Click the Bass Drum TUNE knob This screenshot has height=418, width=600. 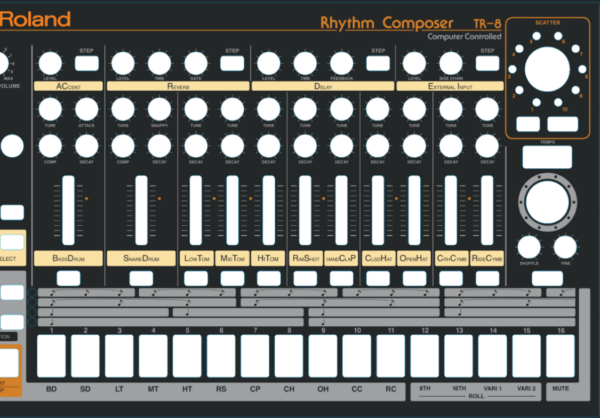pyautogui.click(x=50, y=109)
